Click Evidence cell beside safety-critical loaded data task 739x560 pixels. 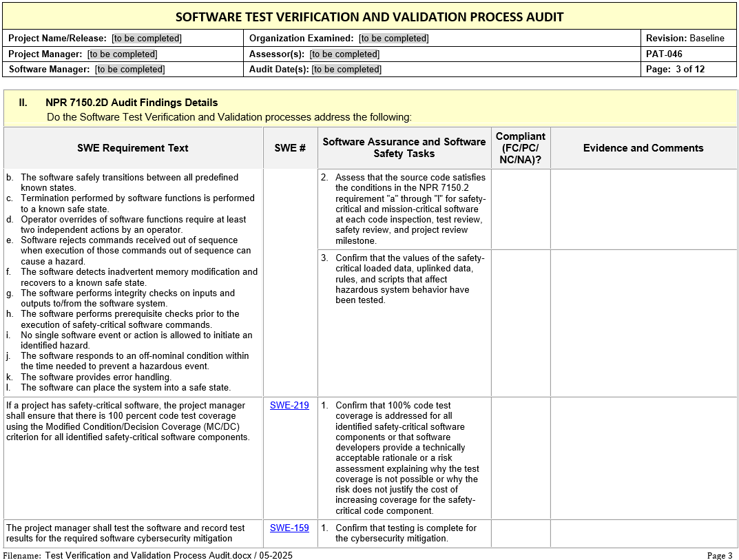643,322
